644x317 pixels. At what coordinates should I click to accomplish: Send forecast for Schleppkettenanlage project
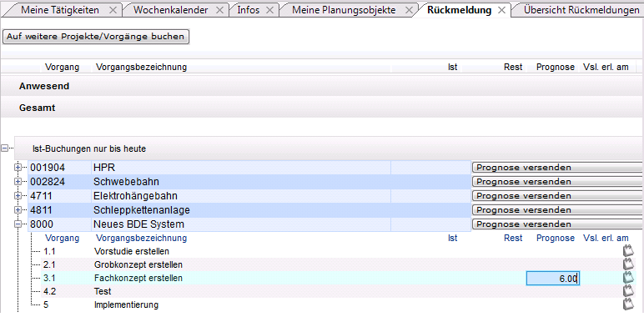pos(557,210)
